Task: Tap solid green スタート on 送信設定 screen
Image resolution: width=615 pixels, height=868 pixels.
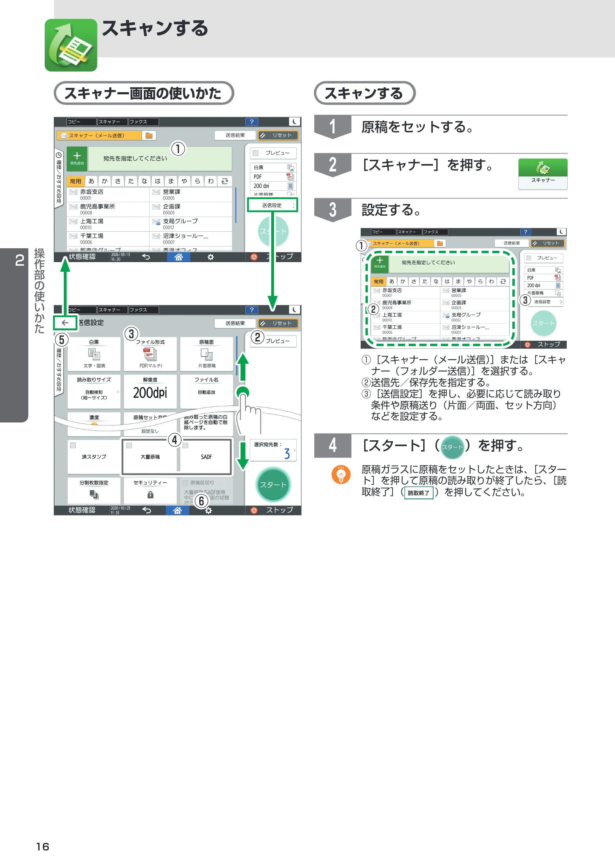Action: (x=273, y=485)
